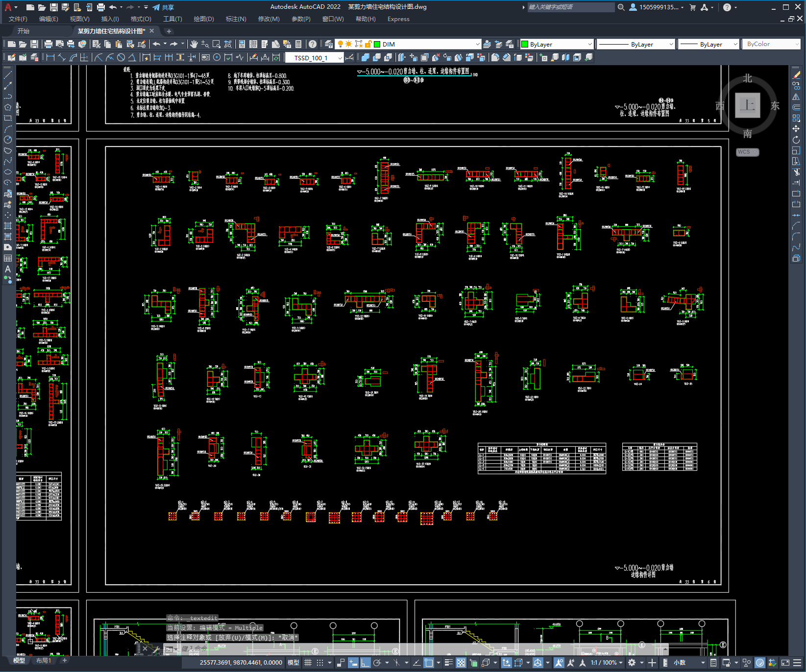Image resolution: width=806 pixels, height=672 pixels.
Task: Switch to the 开始 tab
Action: [x=24, y=31]
